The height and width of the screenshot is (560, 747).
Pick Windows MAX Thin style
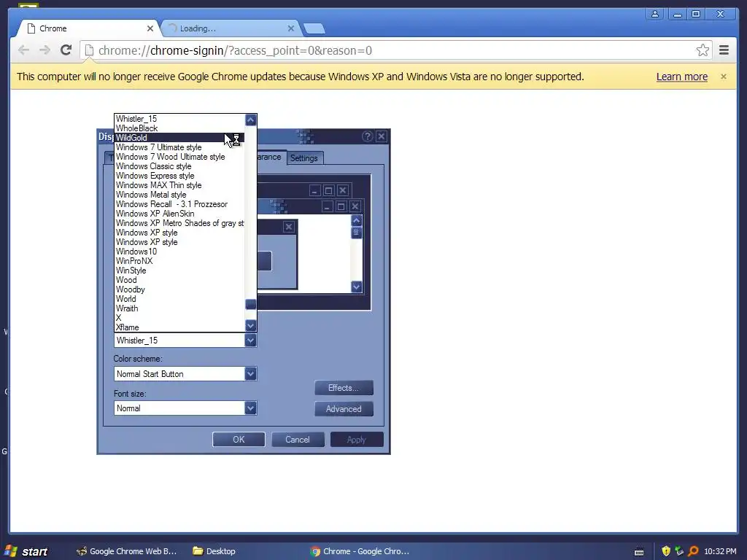pyautogui.click(x=179, y=185)
